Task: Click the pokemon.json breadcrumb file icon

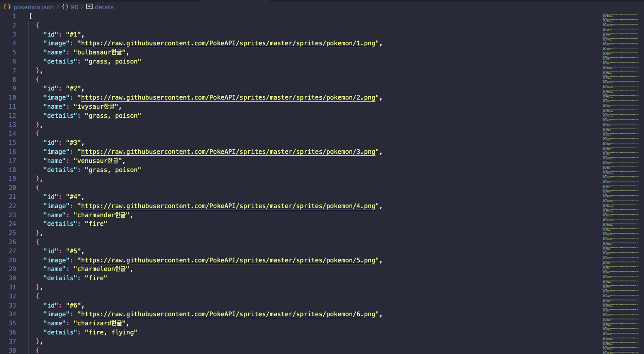Action: (x=7, y=7)
